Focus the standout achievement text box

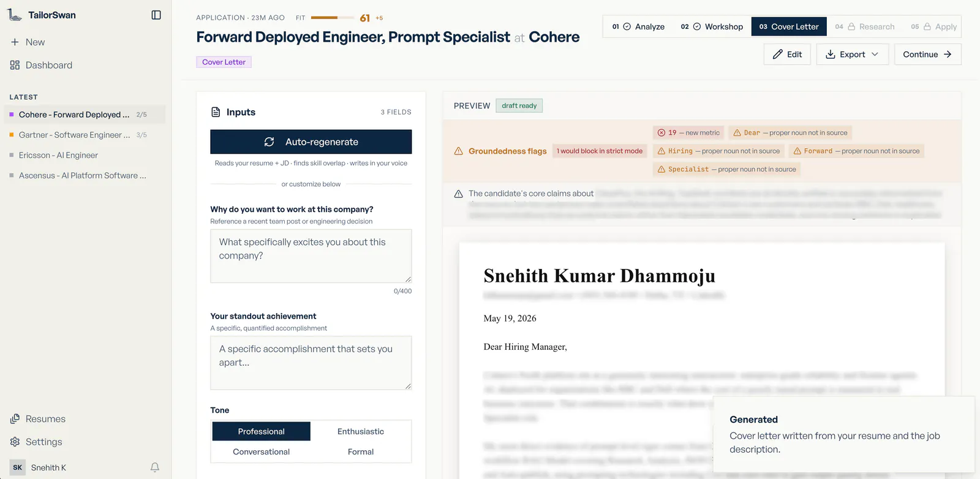pos(311,363)
